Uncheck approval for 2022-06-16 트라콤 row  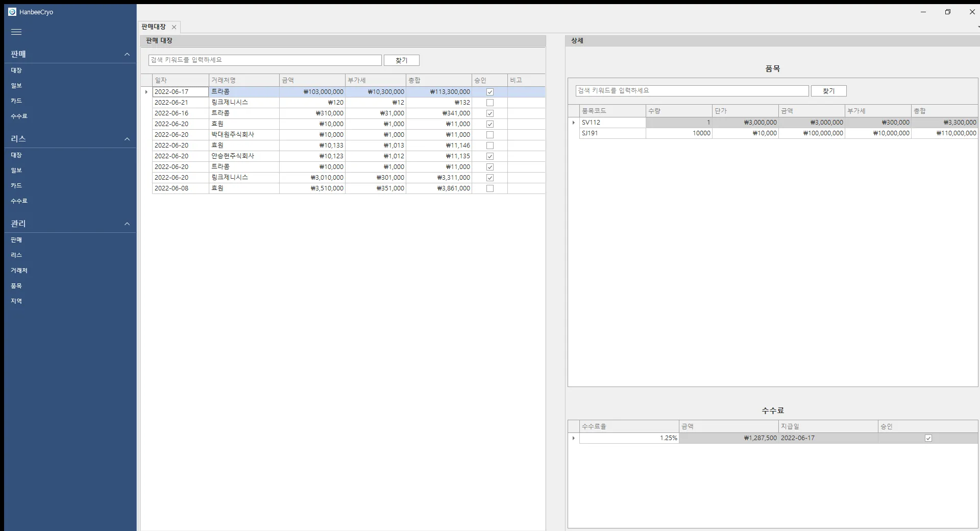tap(490, 113)
